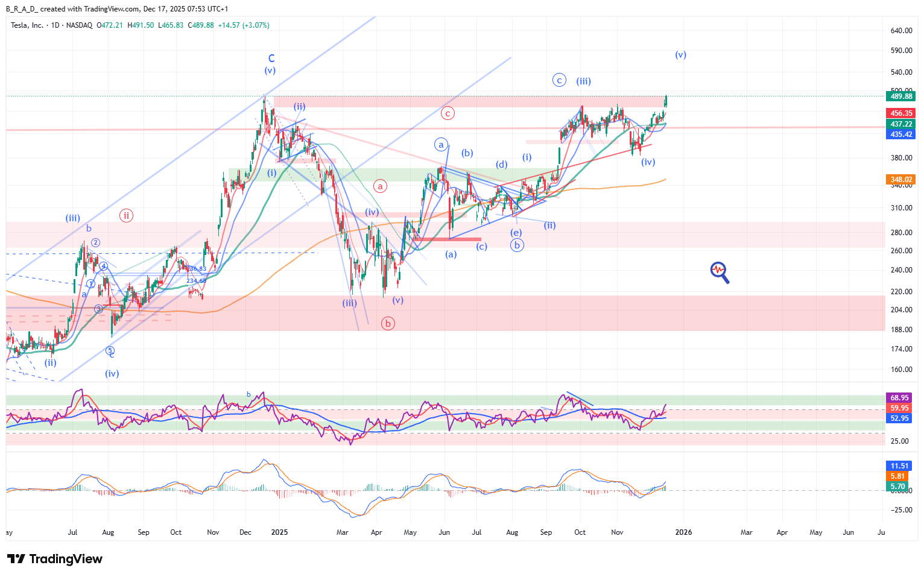Click the blue circled 'c' wave marker
This screenshot has width=924, height=577.
(559, 80)
